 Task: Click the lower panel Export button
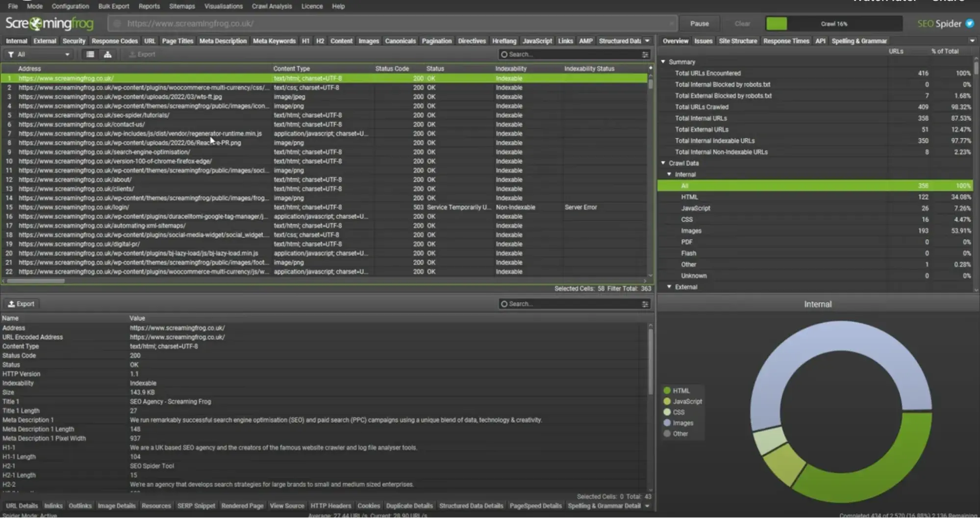(x=22, y=304)
